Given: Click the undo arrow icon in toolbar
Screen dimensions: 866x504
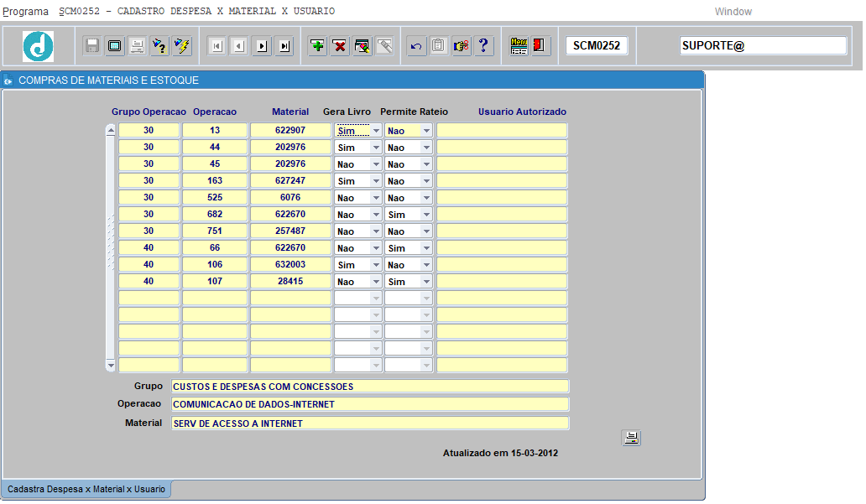Looking at the screenshot, I should point(416,46).
